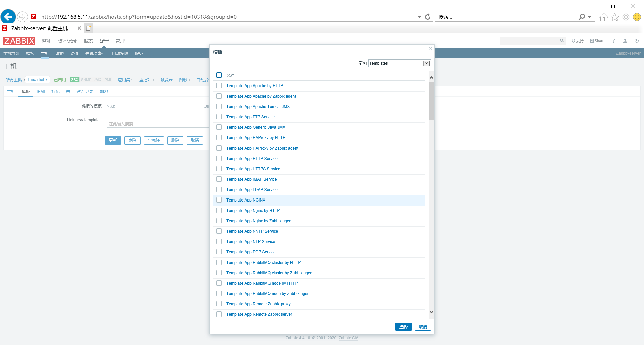Open browser settings gear icon
The height and width of the screenshot is (345, 644).
point(626,17)
